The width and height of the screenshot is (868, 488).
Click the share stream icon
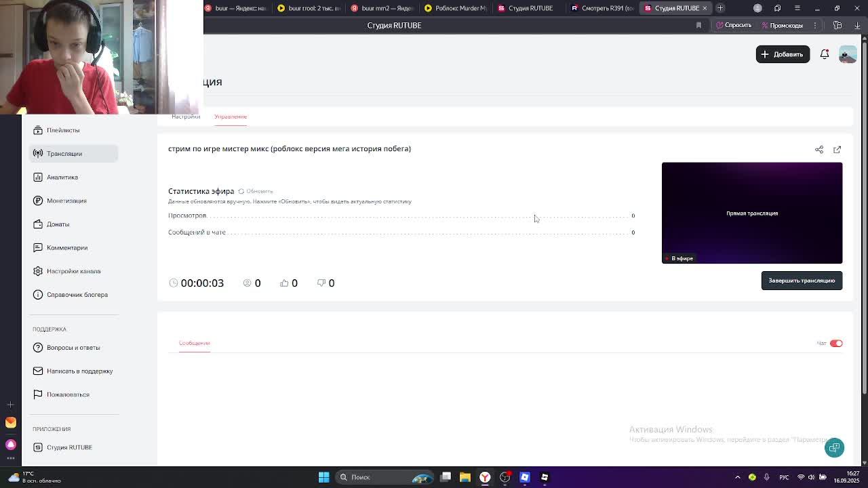pos(819,150)
